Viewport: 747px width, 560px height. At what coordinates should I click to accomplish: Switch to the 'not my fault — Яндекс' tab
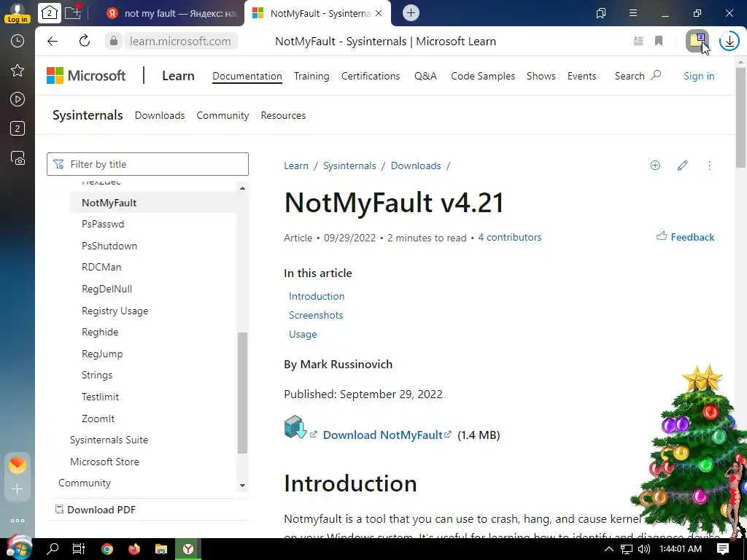click(173, 13)
